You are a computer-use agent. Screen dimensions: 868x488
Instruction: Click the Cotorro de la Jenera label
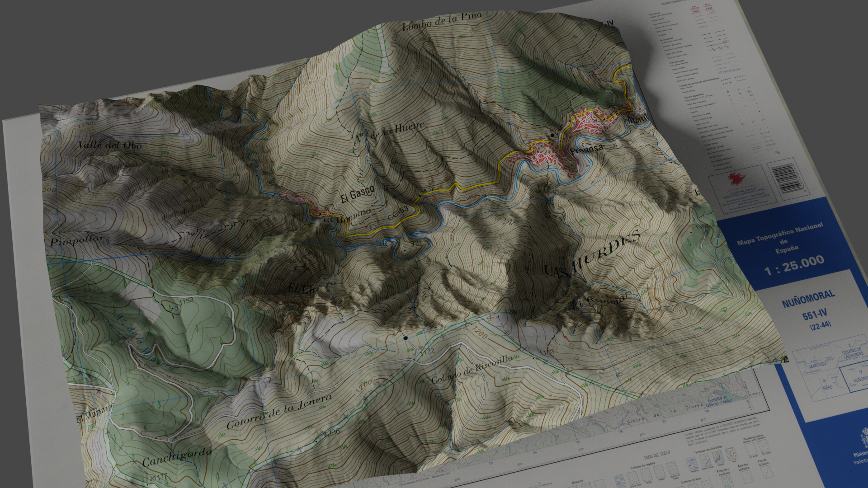tap(279, 412)
